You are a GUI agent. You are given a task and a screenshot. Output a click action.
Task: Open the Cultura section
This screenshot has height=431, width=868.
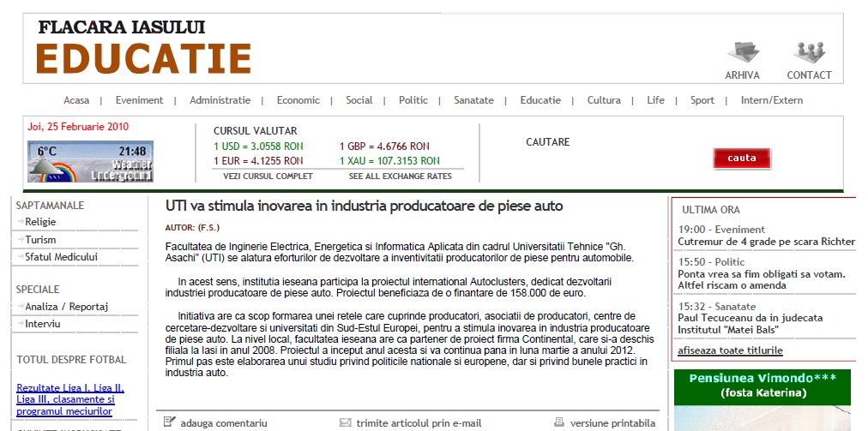(604, 100)
